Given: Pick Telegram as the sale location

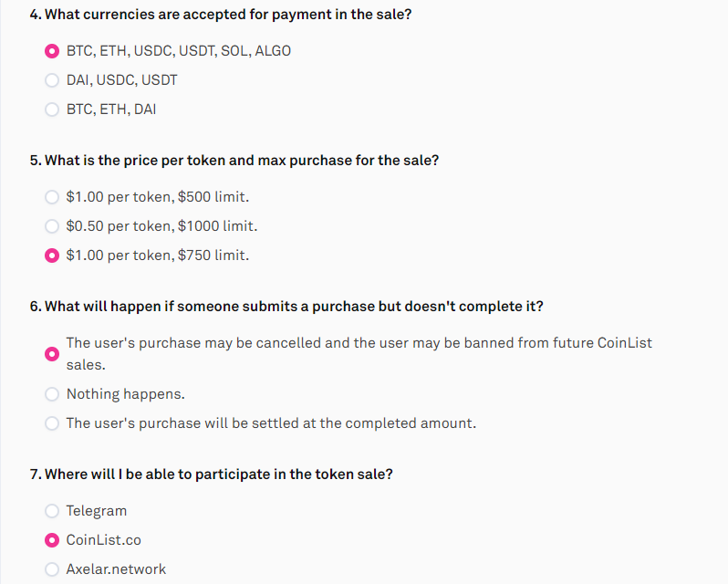Looking at the screenshot, I should tap(51, 511).
